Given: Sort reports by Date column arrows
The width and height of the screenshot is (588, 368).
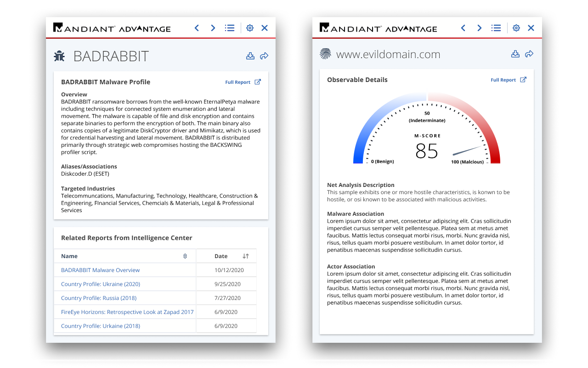Looking at the screenshot, I should tap(246, 256).
